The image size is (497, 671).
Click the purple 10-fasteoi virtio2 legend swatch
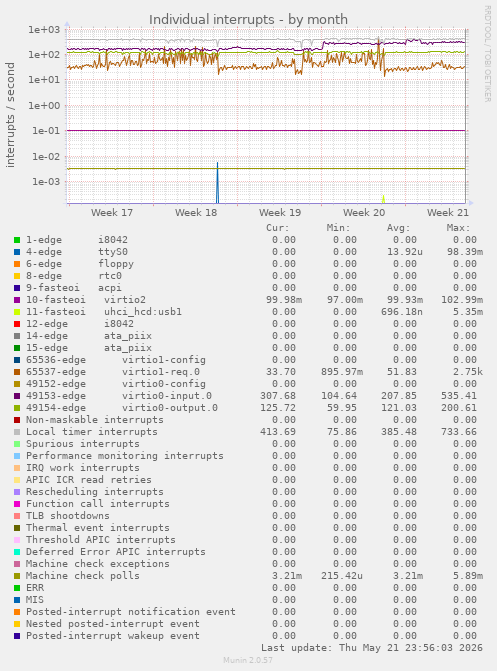click(17, 300)
